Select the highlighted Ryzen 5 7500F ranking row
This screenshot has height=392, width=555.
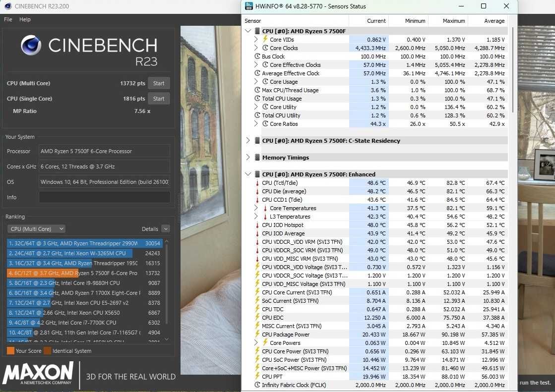pos(85,273)
